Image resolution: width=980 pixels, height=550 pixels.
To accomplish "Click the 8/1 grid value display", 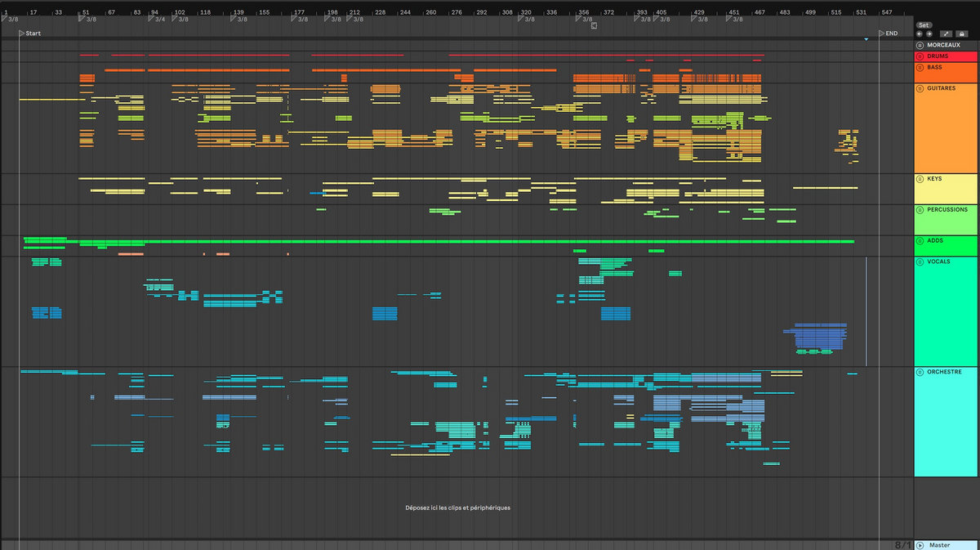I will coord(902,544).
